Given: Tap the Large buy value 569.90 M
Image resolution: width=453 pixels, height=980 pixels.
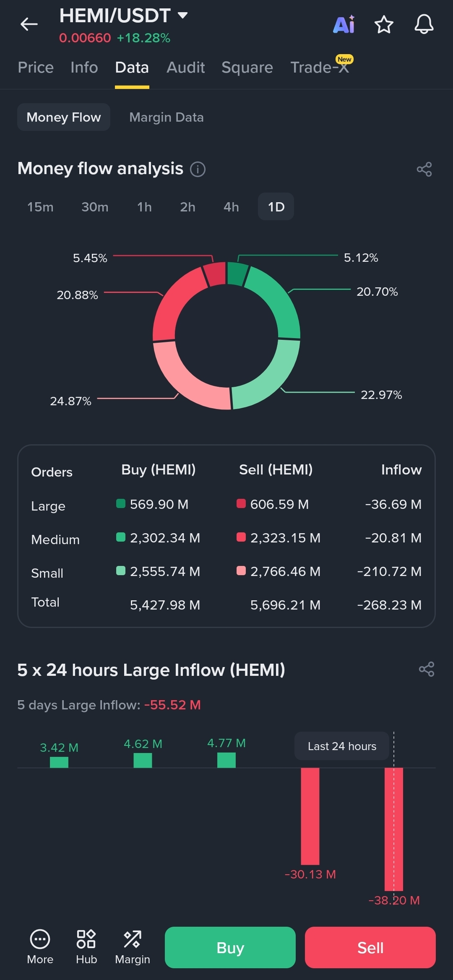Looking at the screenshot, I should point(159,504).
